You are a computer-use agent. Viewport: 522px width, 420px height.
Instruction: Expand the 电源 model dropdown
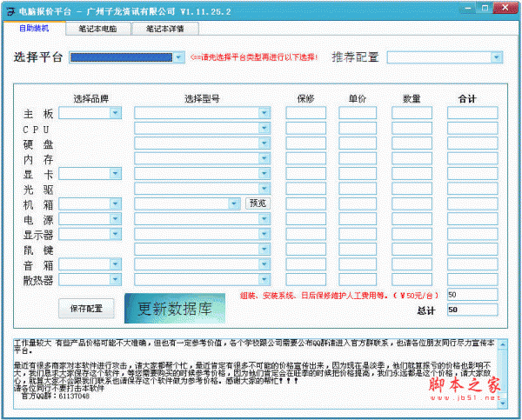coord(264,219)
